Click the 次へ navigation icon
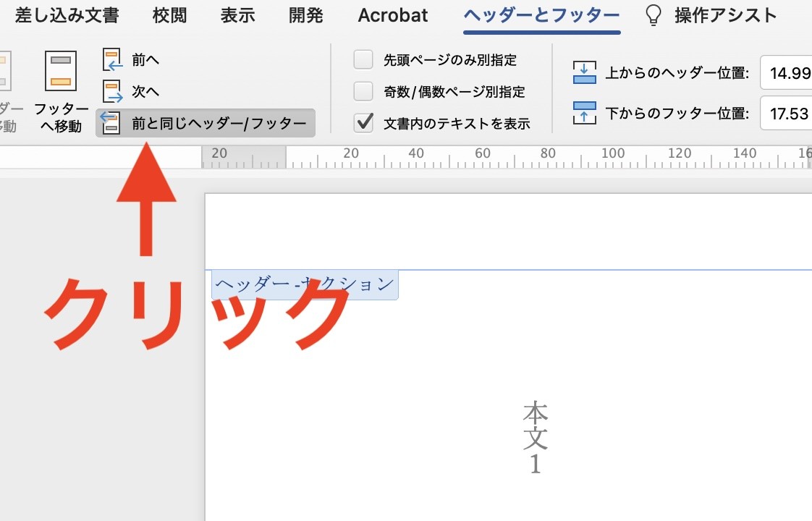Screen dimensions: 812x521 click(x=112, y=91)
